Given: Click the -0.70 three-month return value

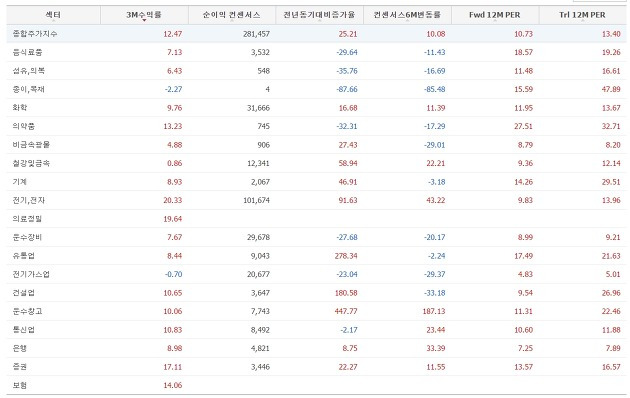Looking at the screenshot, I should pos(173,274).
